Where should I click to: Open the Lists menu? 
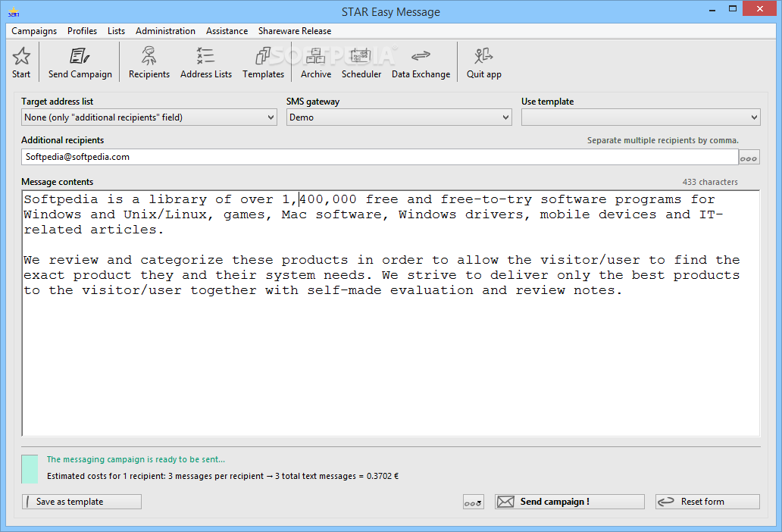(x=116, y=31)
